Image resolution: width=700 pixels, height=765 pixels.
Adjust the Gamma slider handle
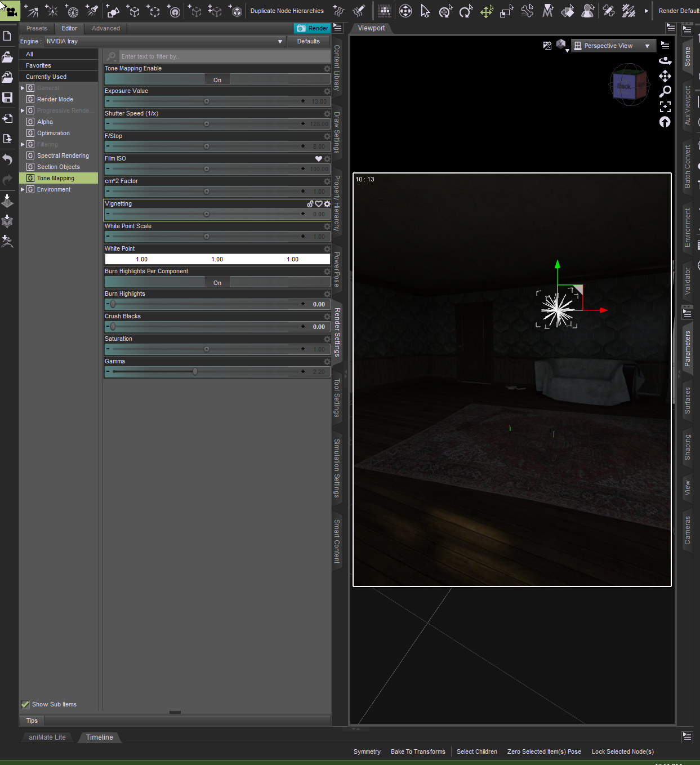[x=195, y=372]
